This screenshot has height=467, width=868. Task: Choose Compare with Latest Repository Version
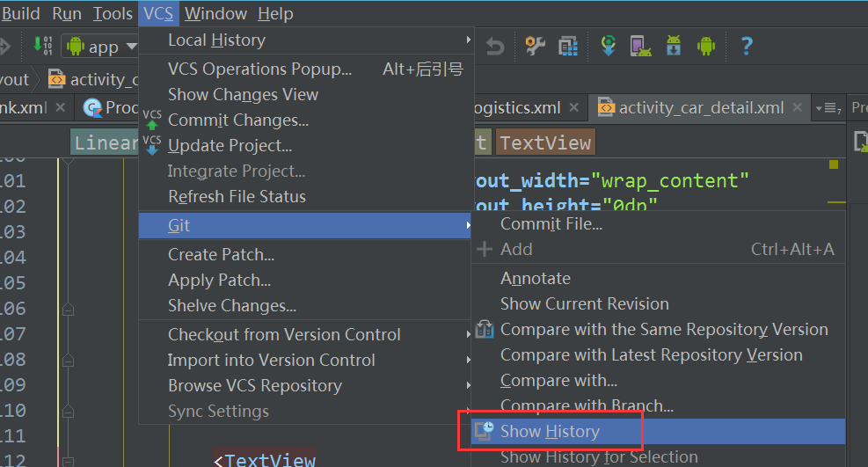tap(658, 354)
